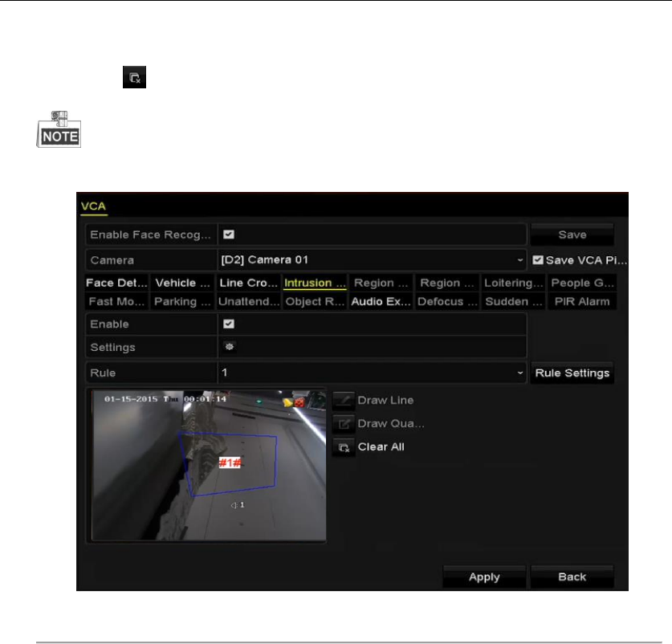
Task: Click the Apply button
Action: [484, 577]
